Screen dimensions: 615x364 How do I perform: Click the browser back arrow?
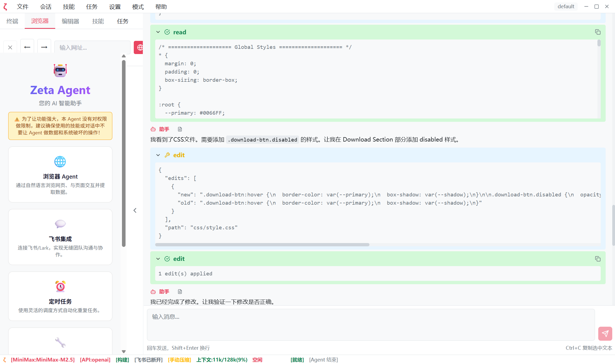27,47
